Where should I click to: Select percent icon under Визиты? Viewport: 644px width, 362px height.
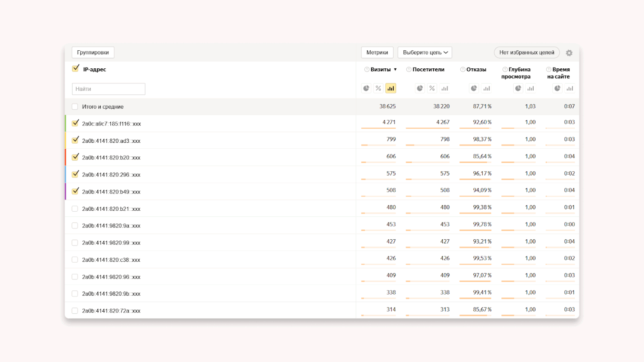(x=379, y=88)
